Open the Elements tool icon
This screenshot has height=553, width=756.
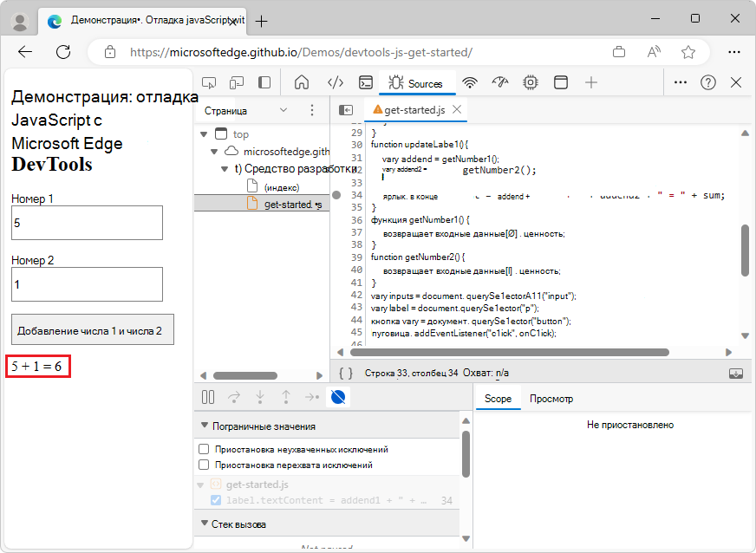click(x=336, y=82)
